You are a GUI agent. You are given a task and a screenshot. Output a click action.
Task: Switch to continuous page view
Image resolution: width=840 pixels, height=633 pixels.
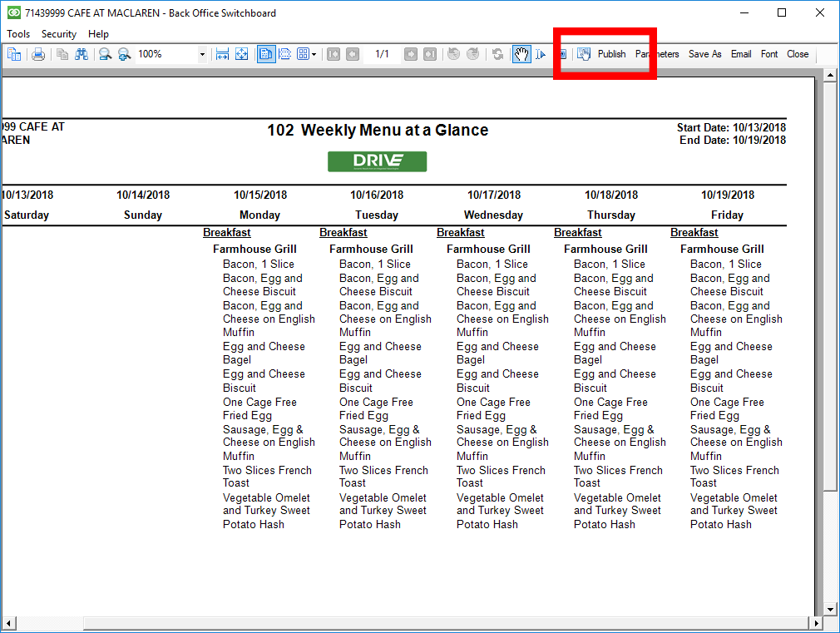pos(284,54)
